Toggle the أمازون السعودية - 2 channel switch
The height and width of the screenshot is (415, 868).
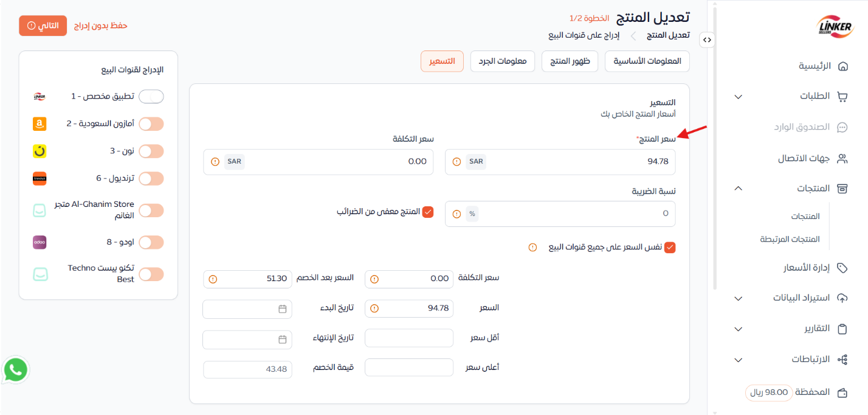[151, 124]
